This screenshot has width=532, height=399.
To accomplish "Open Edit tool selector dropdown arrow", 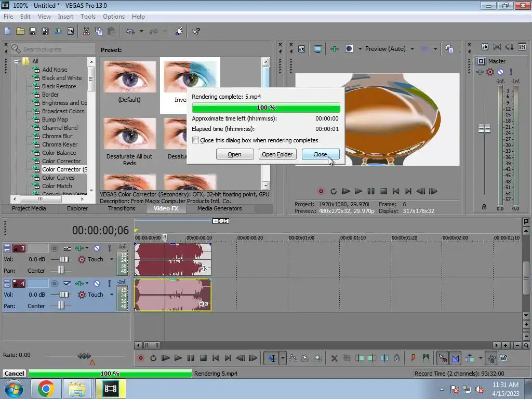I will [283, 358].
